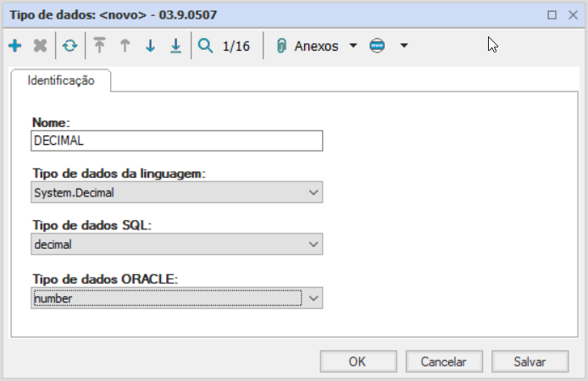
Task: Click the Salvar button
Action: pos(530,362)
